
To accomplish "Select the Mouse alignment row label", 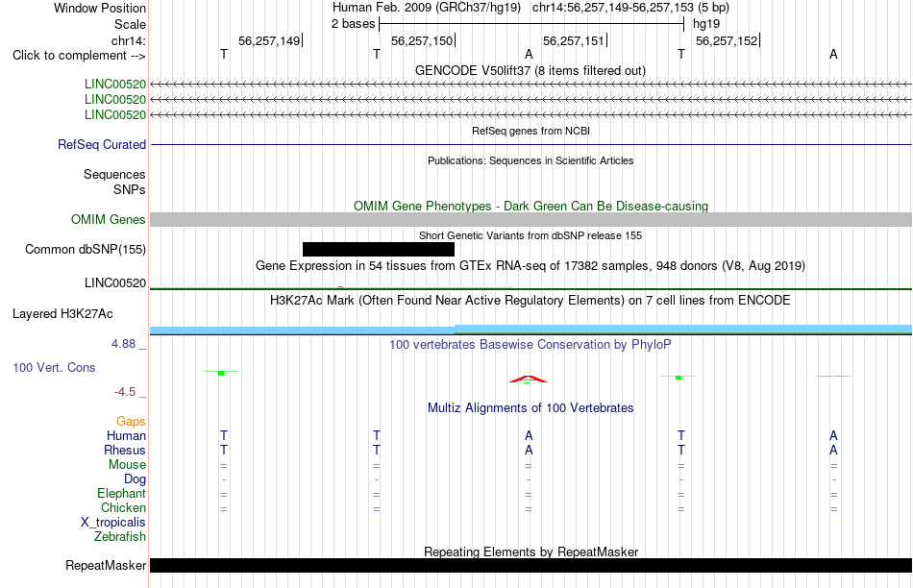I will [x=127, y=465].
